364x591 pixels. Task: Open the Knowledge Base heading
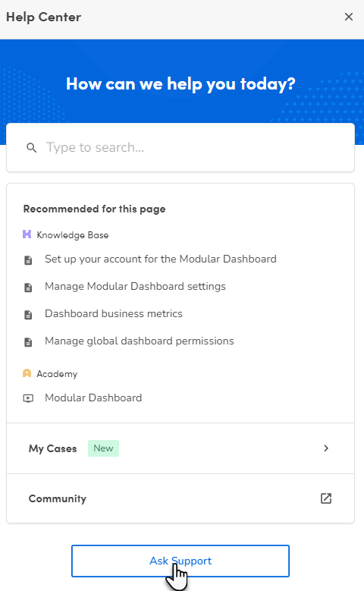coord(73,235)
